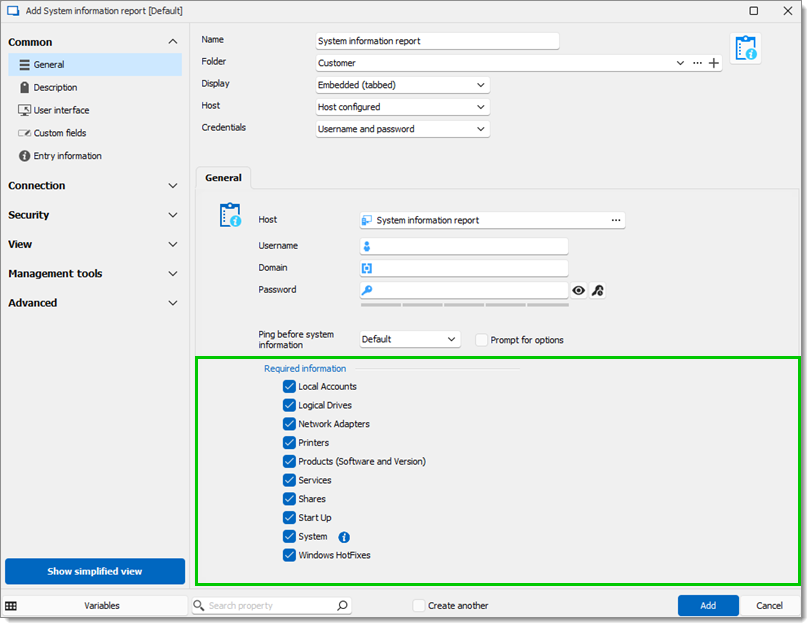The height and width of the screenshot is (628, 812).
Task: Click the Username input field
Action: pyautogui.click(x=464, y=246)
